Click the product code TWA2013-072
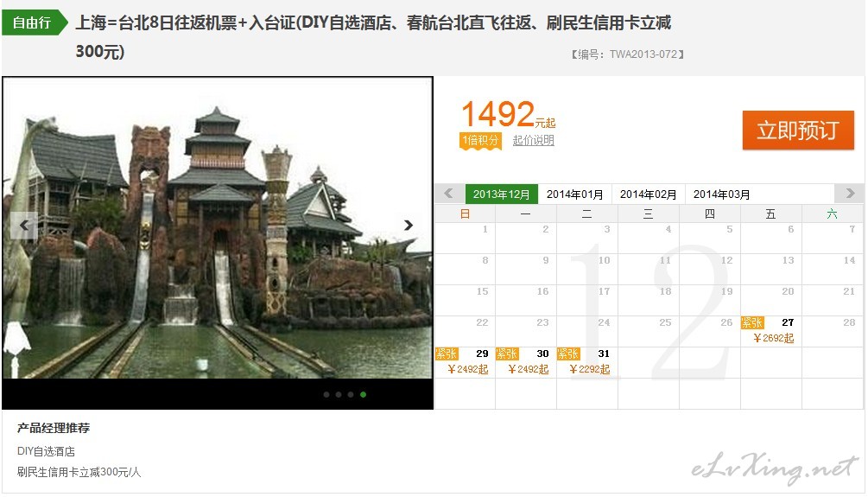The image size is (868, 497). [643, 54]
